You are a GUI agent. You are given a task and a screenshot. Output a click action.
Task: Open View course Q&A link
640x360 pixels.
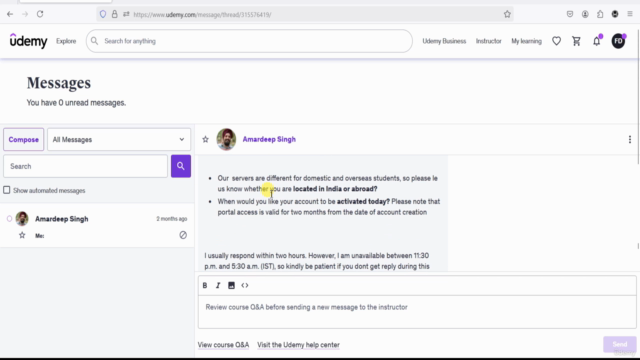coord(223,345)
